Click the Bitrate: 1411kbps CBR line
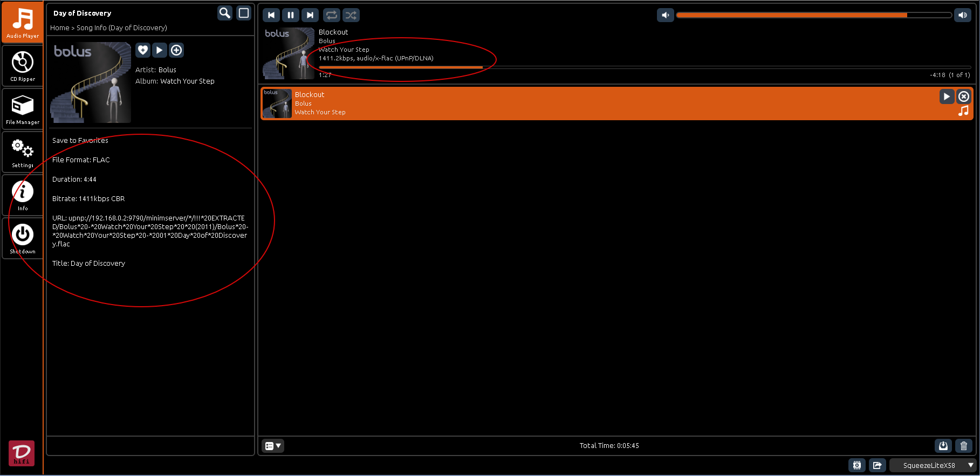The image size is (980, 476). pyautogui.click(x=88, y=198)
